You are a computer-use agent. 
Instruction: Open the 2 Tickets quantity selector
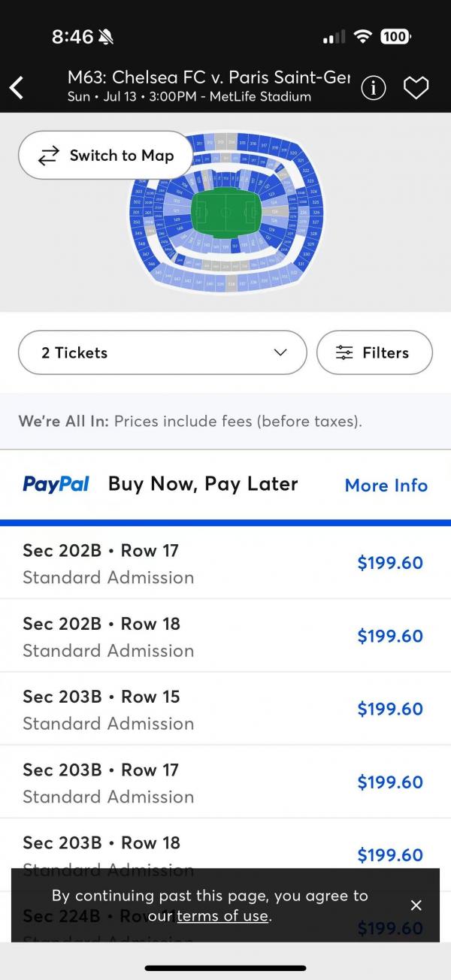[162, 352]
